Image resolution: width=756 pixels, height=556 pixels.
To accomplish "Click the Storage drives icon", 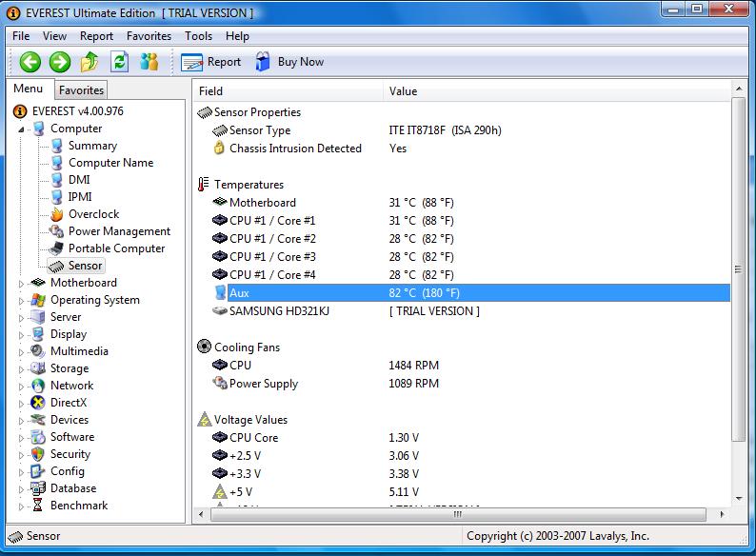I will tap(38, 368).
